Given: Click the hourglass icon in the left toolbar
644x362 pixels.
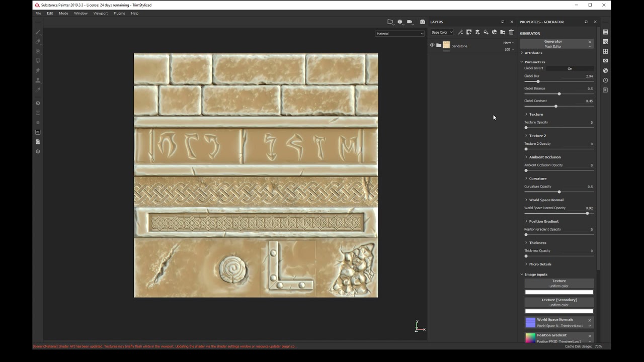Looking at the screenshot, I should [x=38, y=113].
